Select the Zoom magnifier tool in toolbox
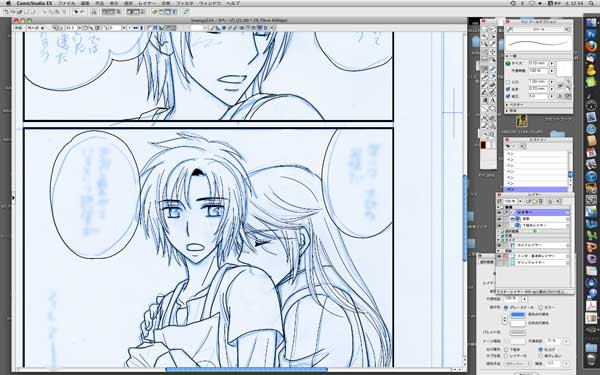This screenshot has width=600, height=375. 492,134
